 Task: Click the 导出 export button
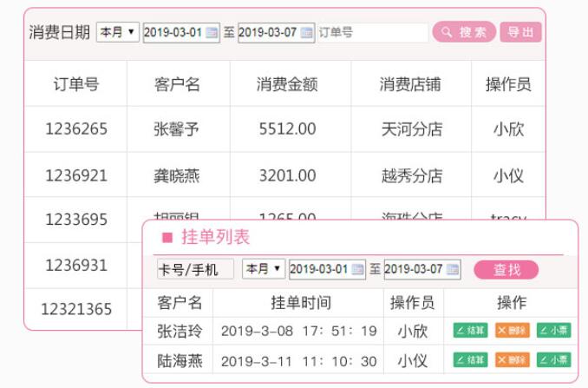[521, 32]
